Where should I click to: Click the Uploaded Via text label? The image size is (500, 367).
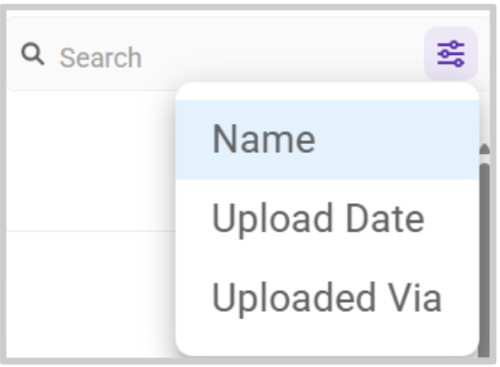[x=327, y=298]
